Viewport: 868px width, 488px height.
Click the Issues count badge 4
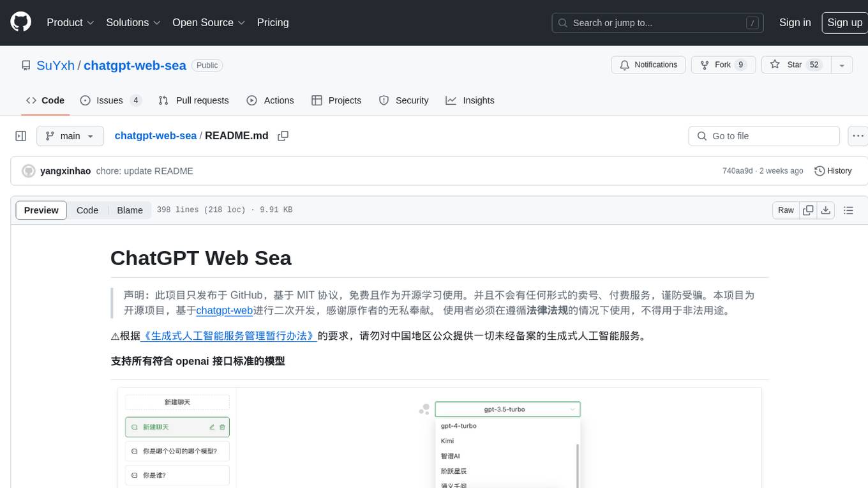pos(135,100)
